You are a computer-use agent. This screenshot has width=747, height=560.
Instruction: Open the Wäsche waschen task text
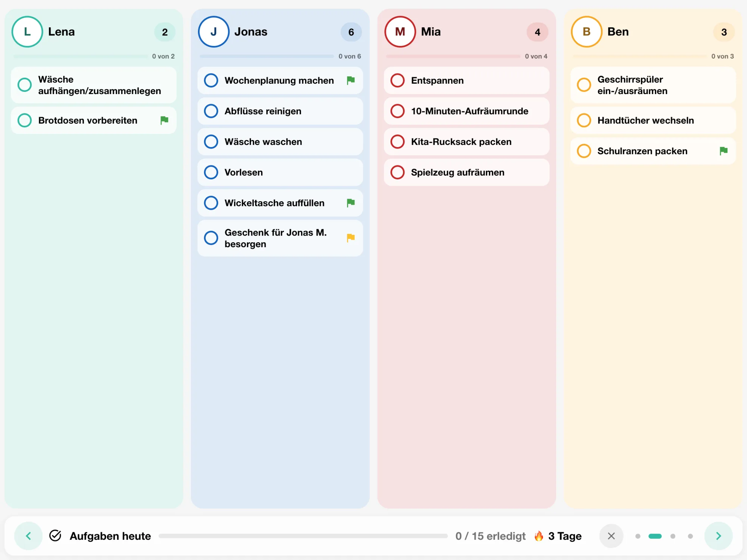pos(263,141)
